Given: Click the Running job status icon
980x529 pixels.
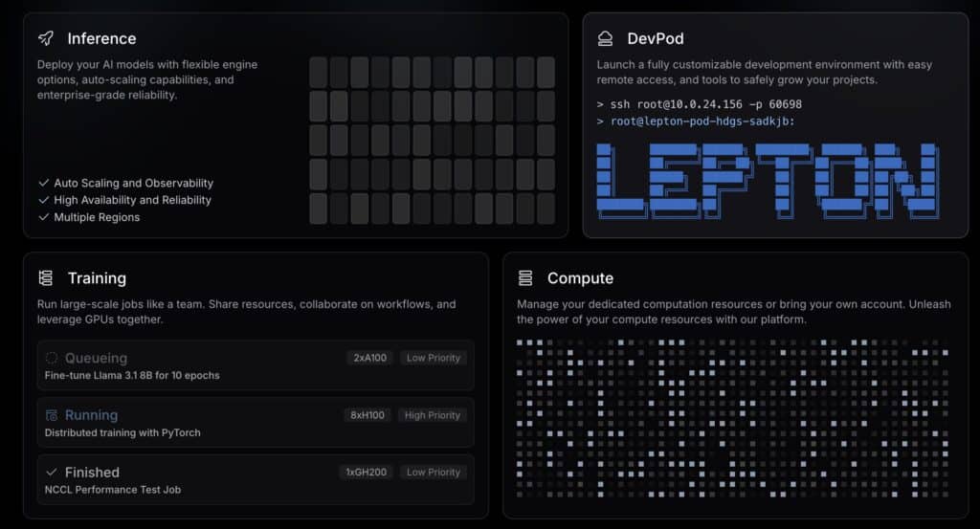Looking at the screenshot, I should pos(52,415).
